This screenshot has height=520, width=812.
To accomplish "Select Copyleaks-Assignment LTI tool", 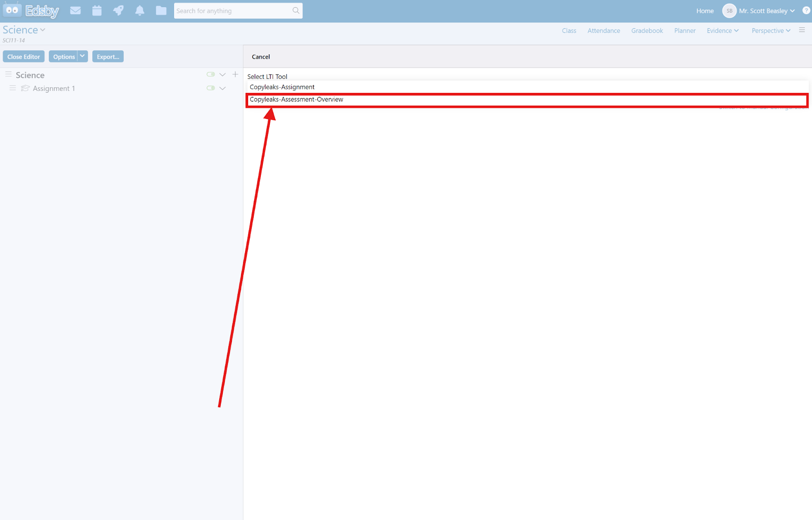I will pyautogui.click(x=527, y=87).
